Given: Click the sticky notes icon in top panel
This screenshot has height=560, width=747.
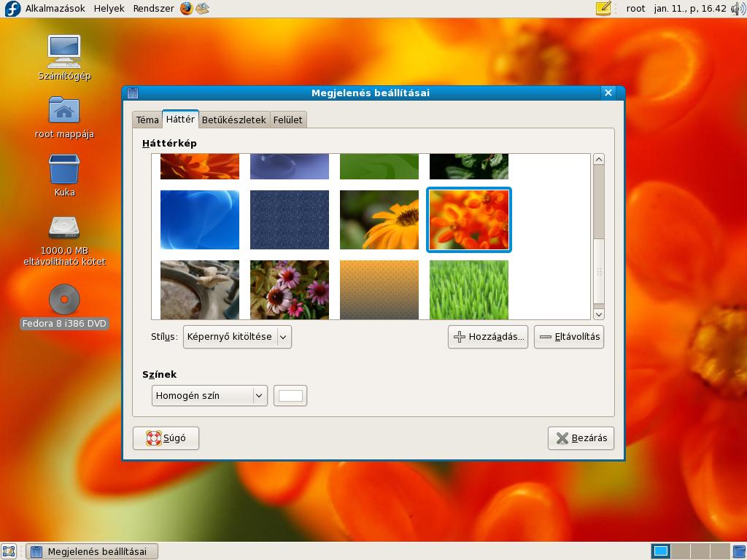Looking at the screenshot, I should coord(603,9).
